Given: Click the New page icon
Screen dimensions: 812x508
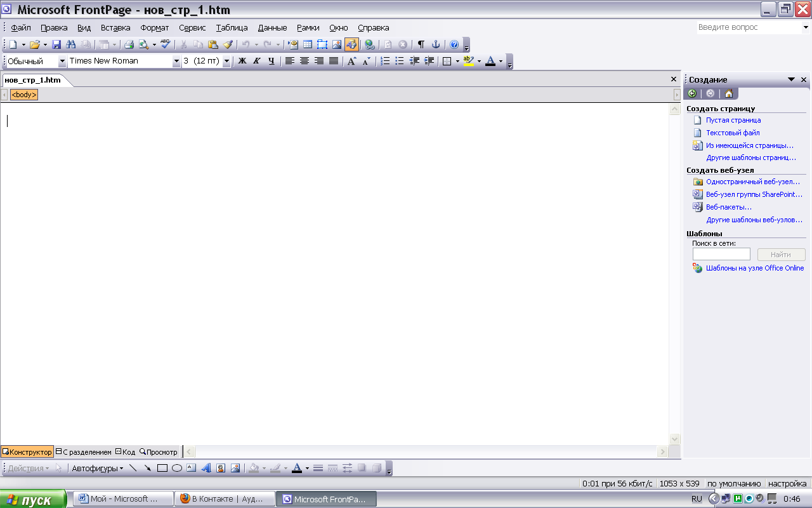Looking at the screenshot, I should 13,44.
